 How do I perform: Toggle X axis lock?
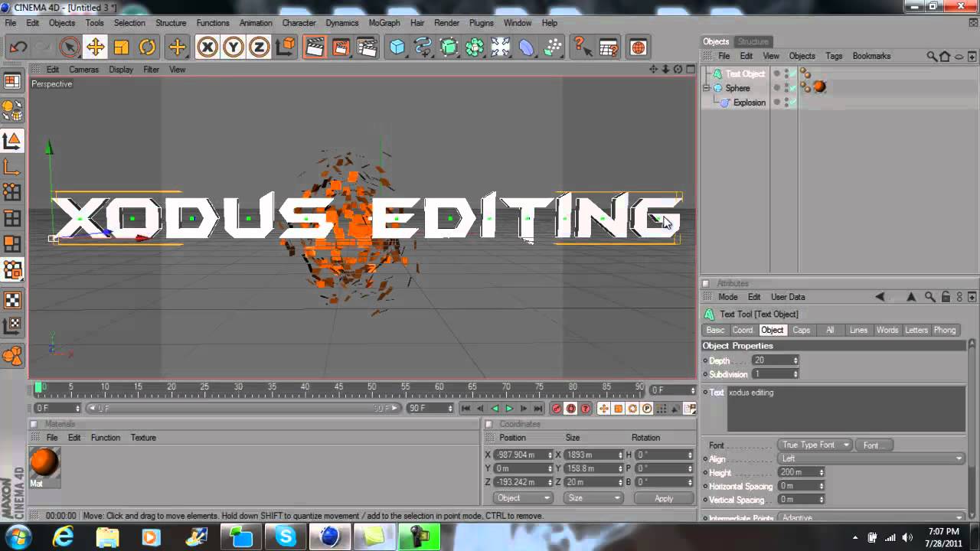click(207, 47)
